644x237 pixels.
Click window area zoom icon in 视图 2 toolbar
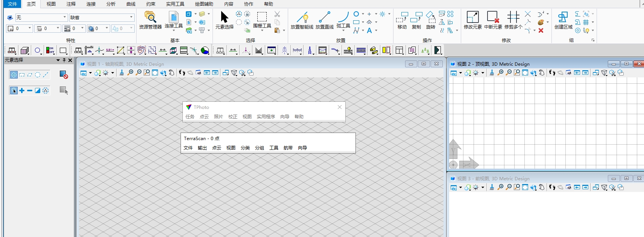tap(517, 72)
